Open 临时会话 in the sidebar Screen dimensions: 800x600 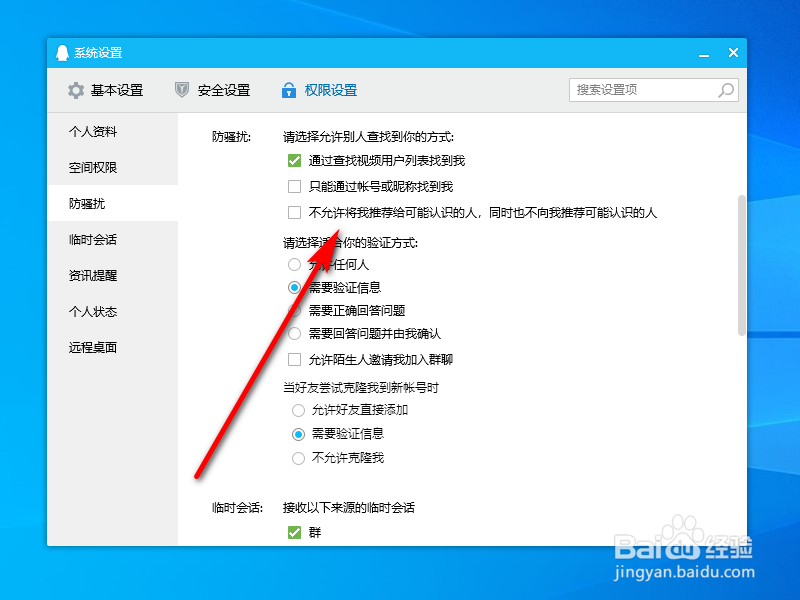(x=112, y=239)
